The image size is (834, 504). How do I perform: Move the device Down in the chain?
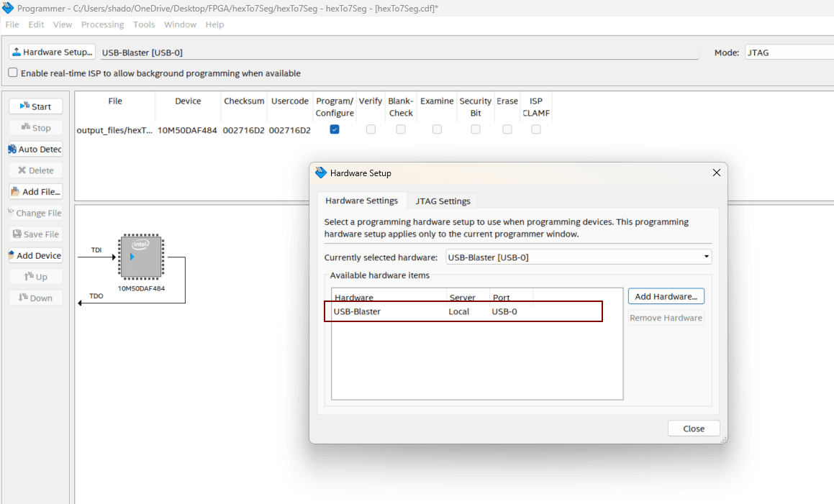[x=36, y=298]
